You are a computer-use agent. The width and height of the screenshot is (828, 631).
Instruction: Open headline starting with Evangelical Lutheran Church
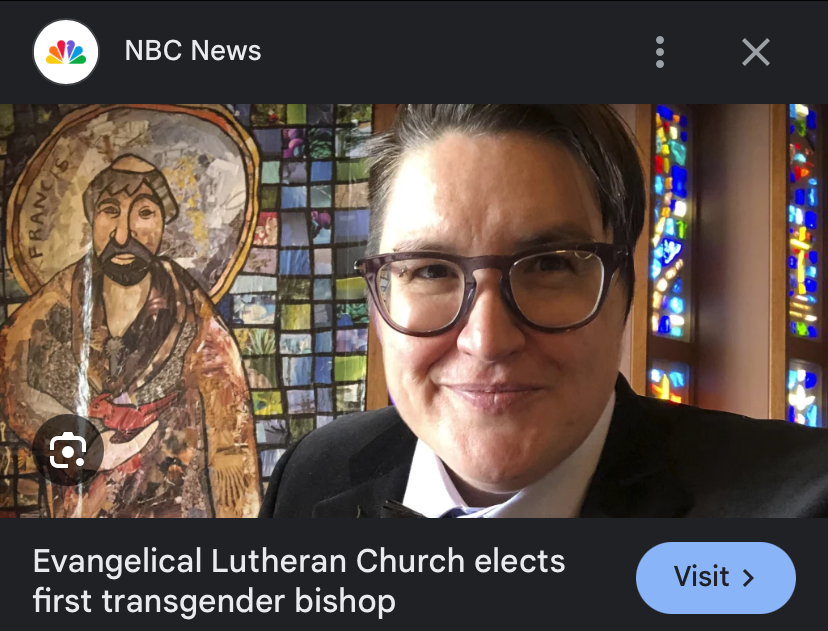(x=299, y=581)
